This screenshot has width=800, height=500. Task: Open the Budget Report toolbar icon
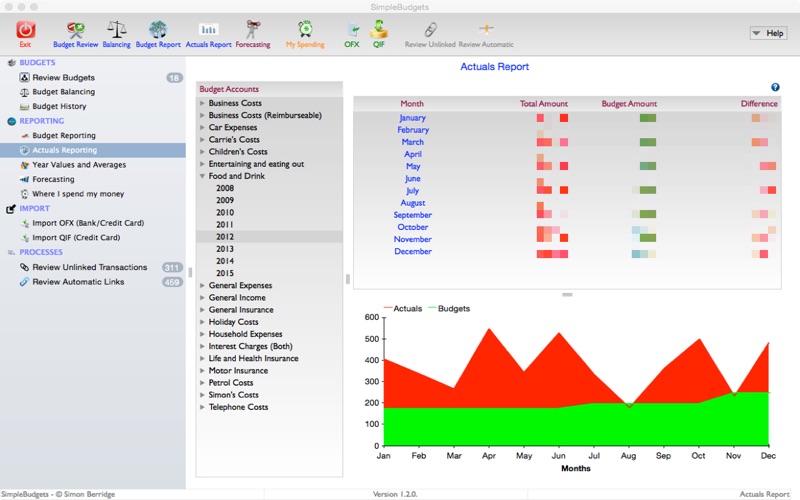click(158, 31)
